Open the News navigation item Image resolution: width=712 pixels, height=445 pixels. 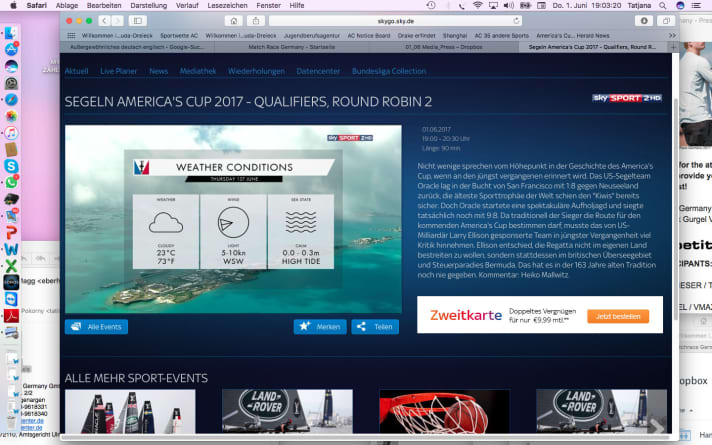pyautogui.click(x=158, y=71)
